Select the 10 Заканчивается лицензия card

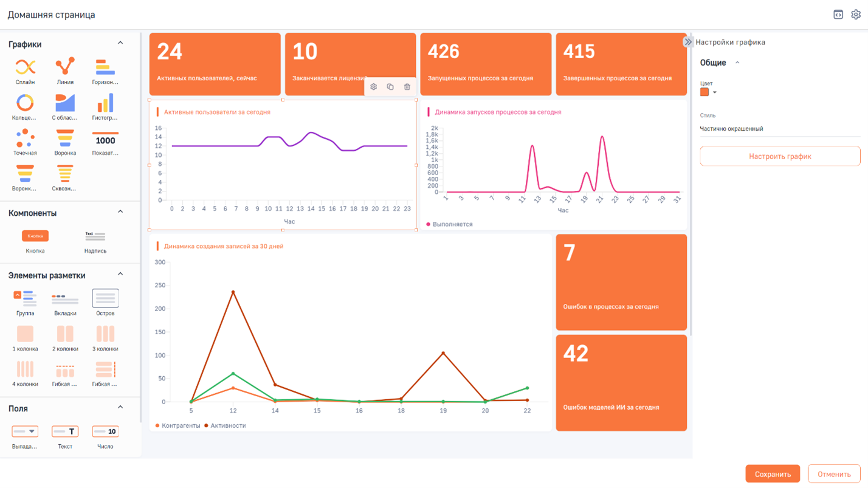(x=351, y=64)
